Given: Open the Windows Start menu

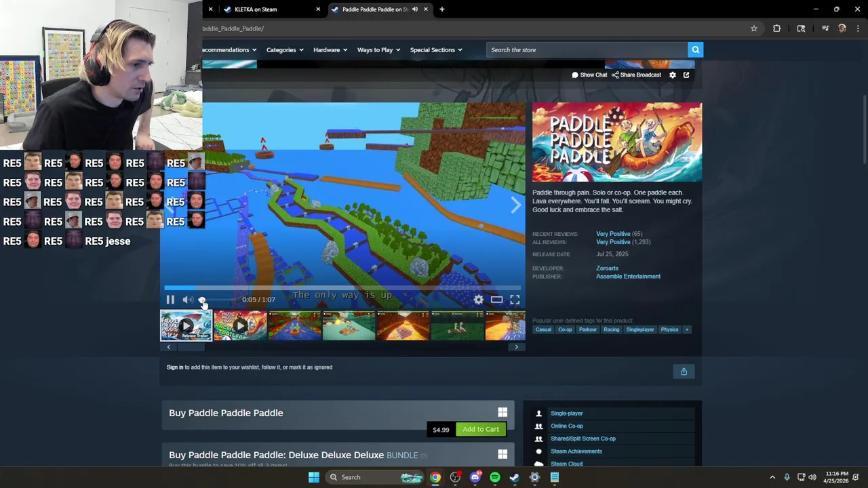Looking at the screenshot, I should (x=313, y=477).
